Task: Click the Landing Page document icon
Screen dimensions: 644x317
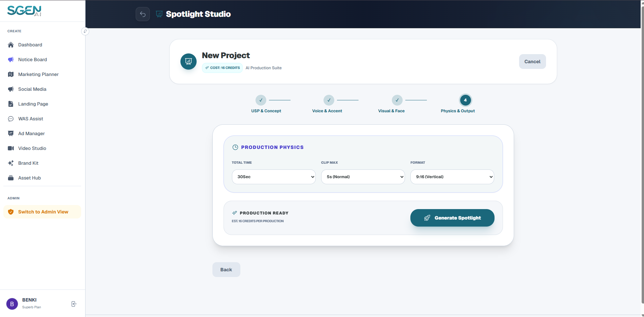Action: [x=11, y=104]
